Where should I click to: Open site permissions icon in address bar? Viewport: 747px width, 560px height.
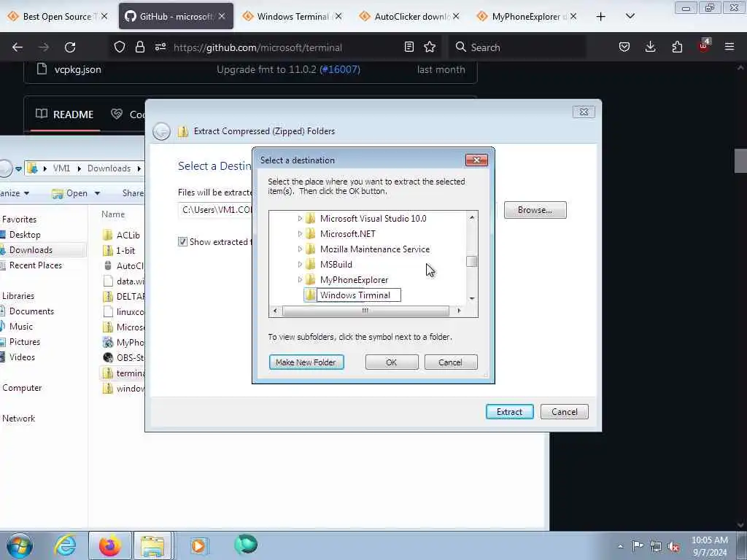tap(160, 47)
